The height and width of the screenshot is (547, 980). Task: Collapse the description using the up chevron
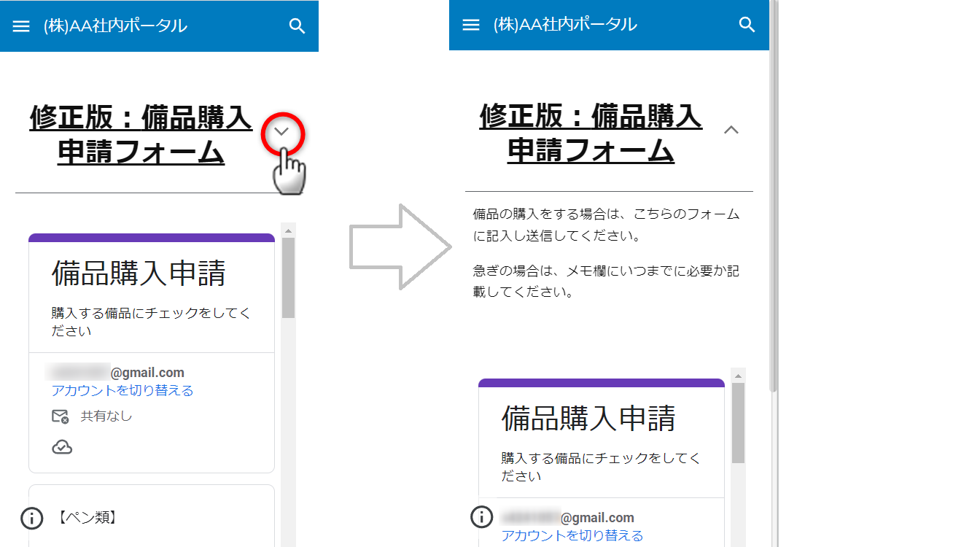pos(731,130)
